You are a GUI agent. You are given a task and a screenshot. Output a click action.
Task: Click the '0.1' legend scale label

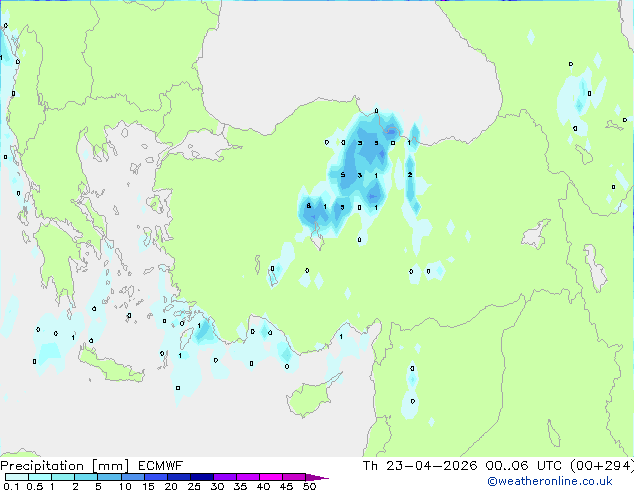(x=11, y=486)
